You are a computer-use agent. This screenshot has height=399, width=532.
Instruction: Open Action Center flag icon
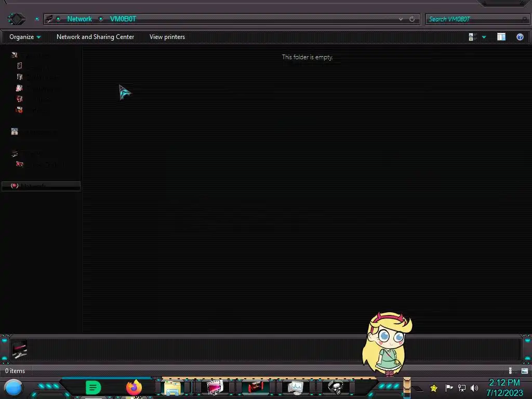tap(449, 388)
